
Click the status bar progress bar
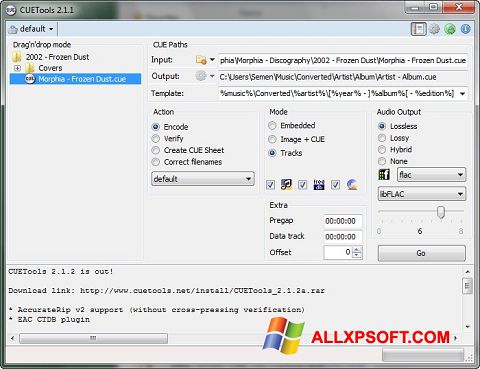click(x=423, y=355)
